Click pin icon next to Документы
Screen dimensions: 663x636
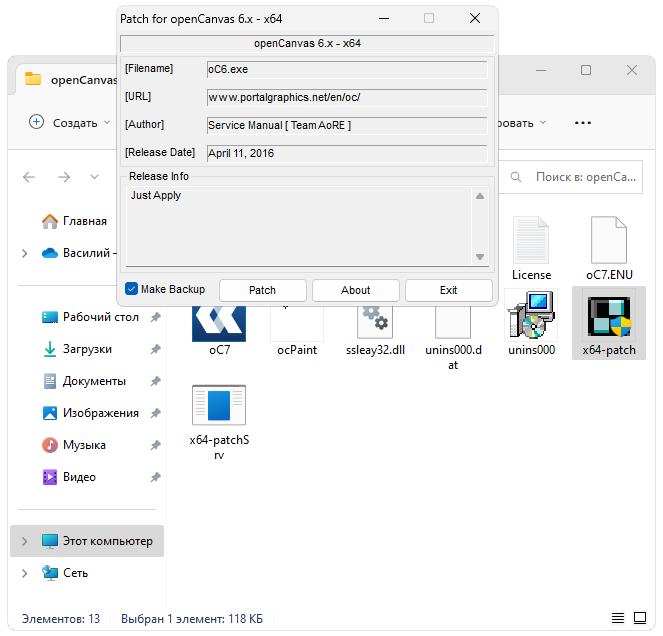[x=156, y=381]
